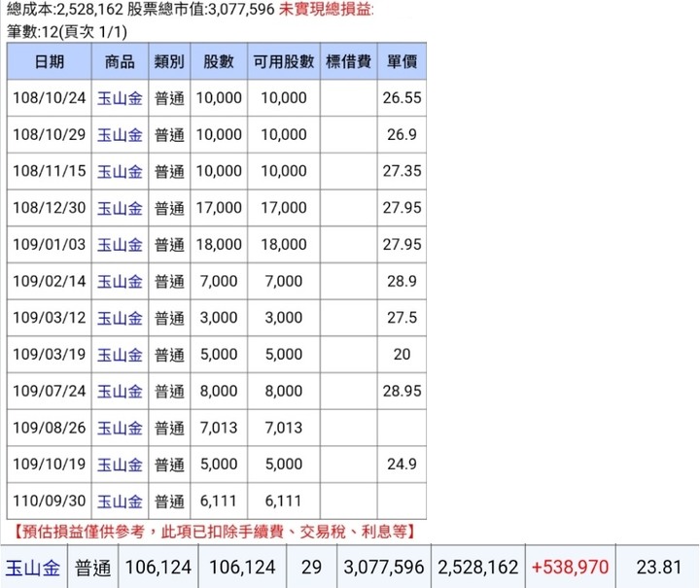
Task: Open 玉山金 link in bottom summary row
Action: click(33, 568)
